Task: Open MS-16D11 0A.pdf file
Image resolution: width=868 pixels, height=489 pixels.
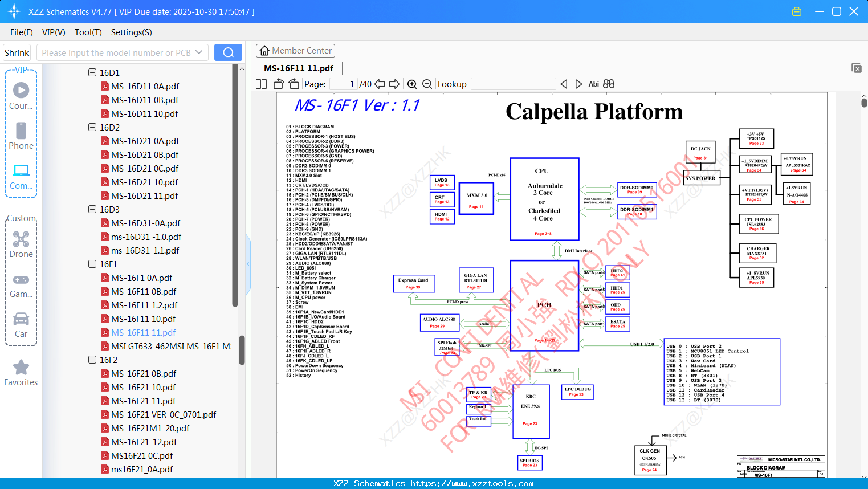Action: click(x=145, y=86)
